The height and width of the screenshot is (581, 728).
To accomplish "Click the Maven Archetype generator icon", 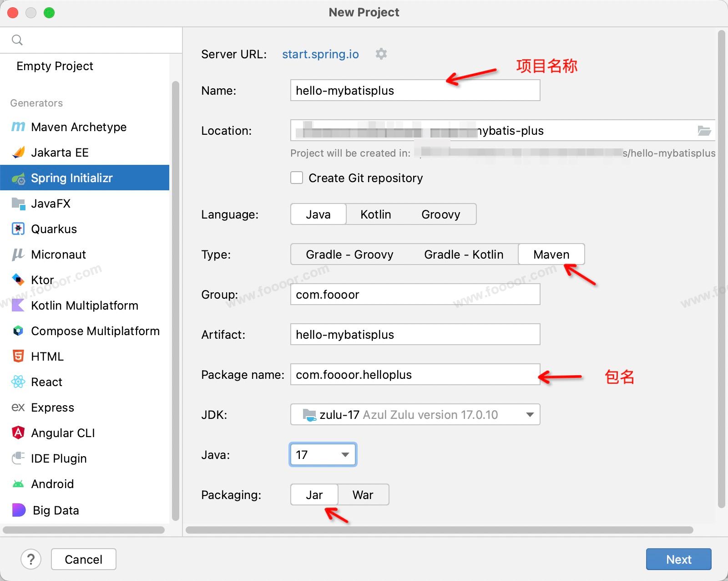I will 18,127.
